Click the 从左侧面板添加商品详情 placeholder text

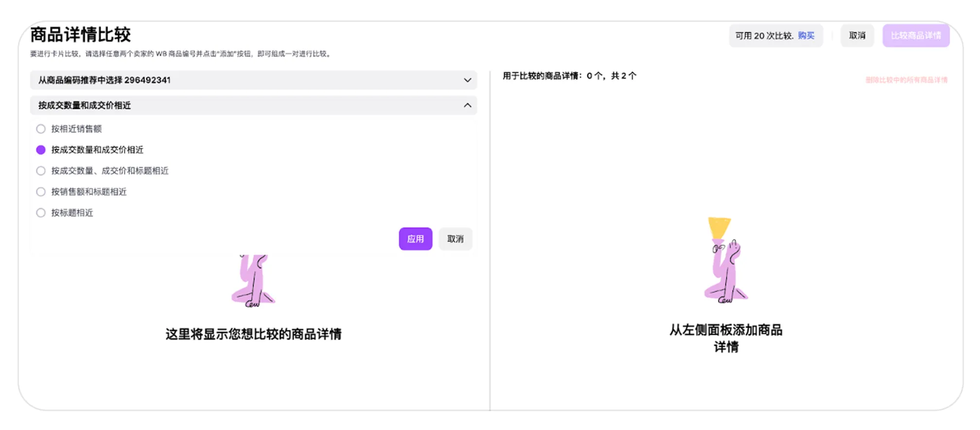[x=726, y=338]
